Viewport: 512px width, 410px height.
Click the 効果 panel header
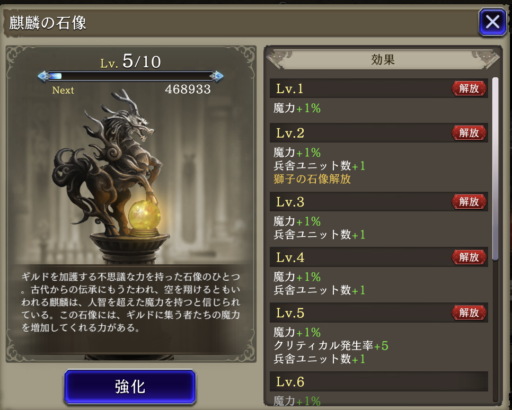(x=383, y=60)
